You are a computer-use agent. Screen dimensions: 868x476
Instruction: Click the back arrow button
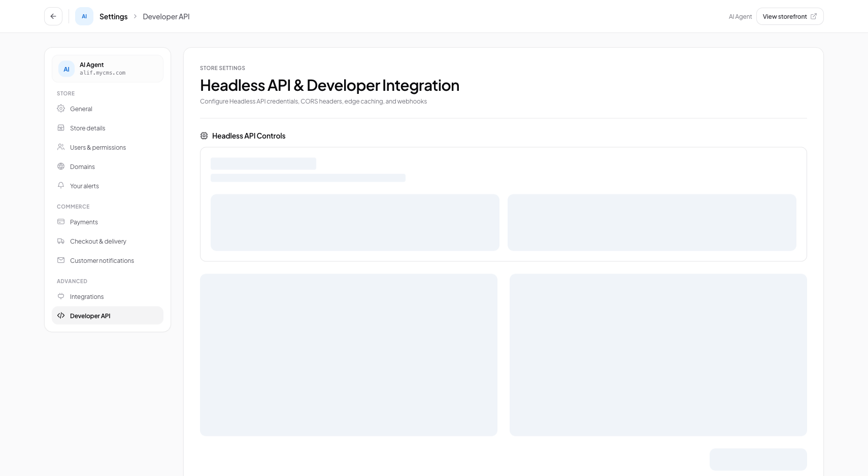click(53, 16)
